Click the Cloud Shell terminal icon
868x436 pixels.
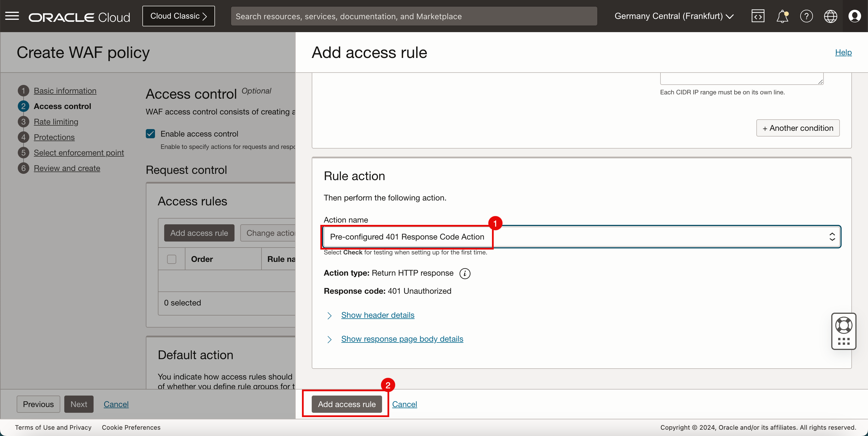coord(758,16)
